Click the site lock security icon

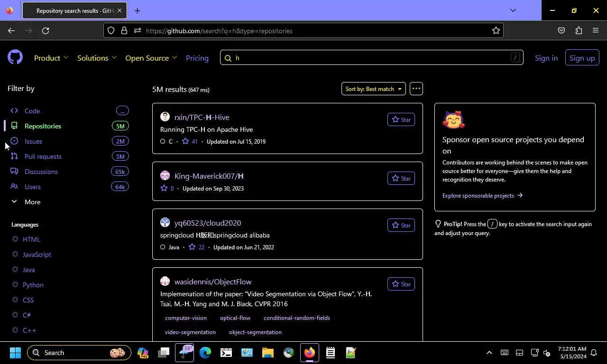[x=124, y=30]
